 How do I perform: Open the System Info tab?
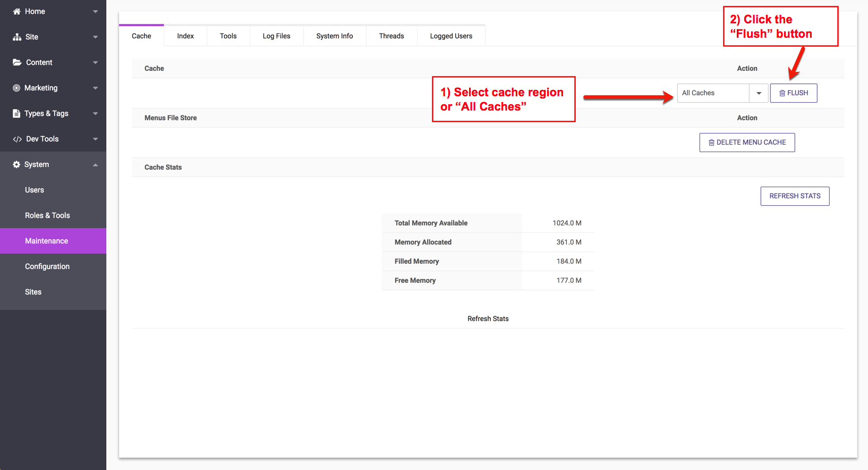point(334,36)
